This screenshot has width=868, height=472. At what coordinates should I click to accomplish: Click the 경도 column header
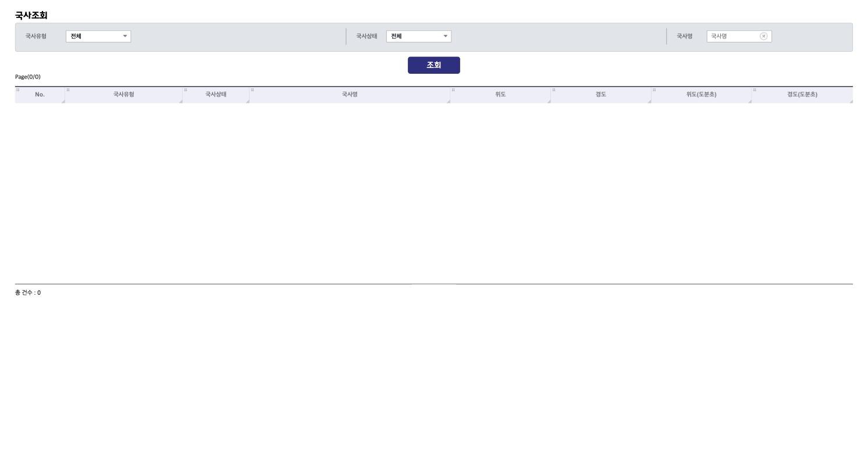tap(601, 95)
